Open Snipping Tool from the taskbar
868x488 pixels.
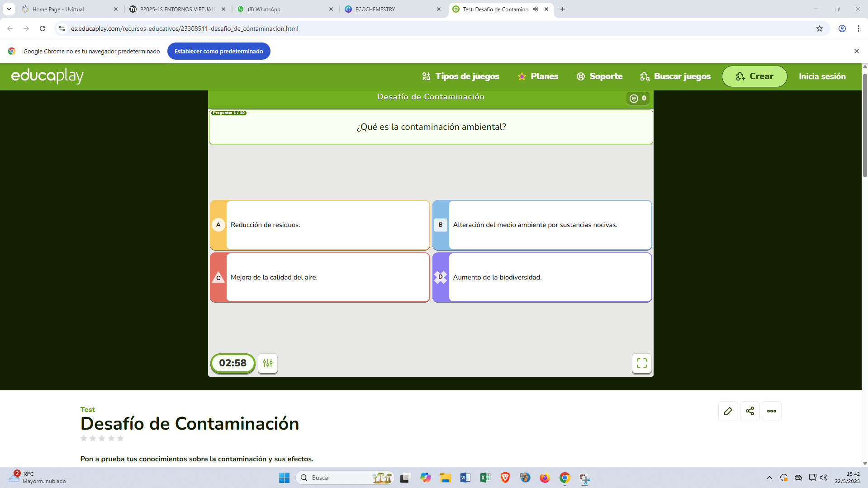(x=584, y=478)
